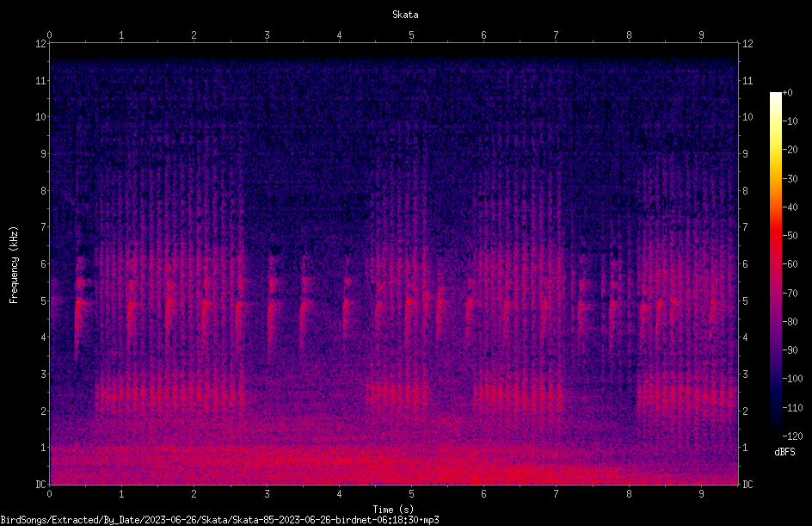Click the "11" tick on the left frequency axis
The image size is (812, 526).
40,80
